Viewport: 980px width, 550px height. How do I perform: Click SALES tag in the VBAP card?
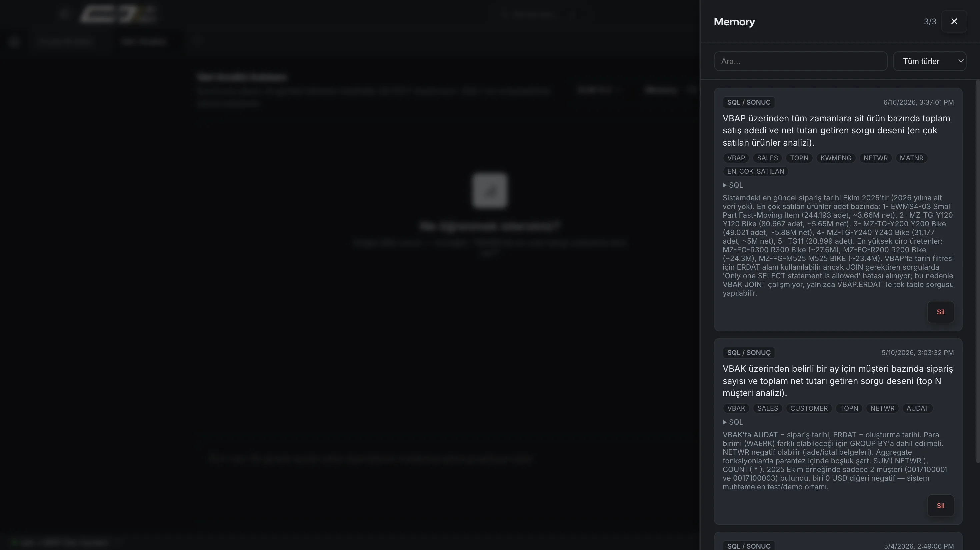767,158
